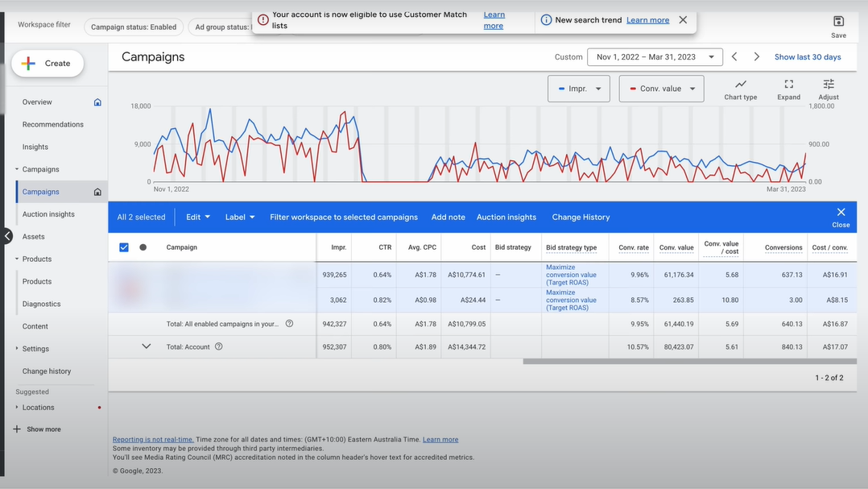Click help icon beside enabled campaigns total
The image size is (868, 489).
pyautogui.click(x=289, y=323)
